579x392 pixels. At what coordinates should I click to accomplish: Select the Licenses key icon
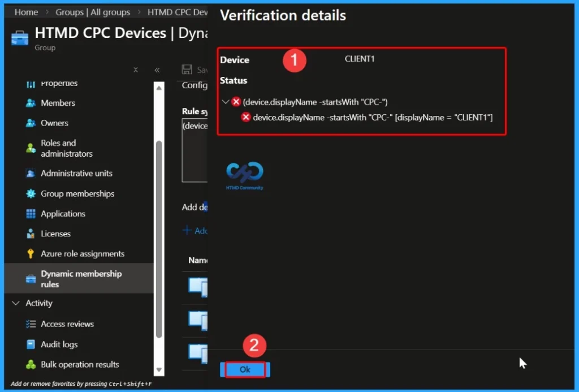click(32, 233)
